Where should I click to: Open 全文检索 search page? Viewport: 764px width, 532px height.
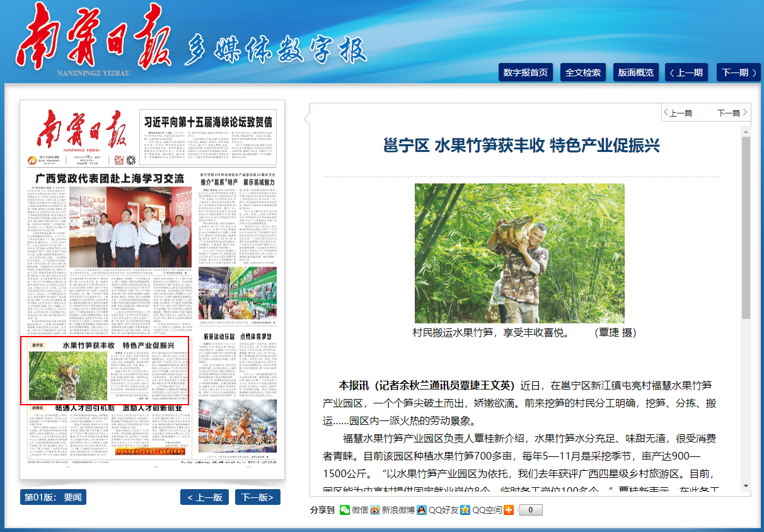point(583,72)
